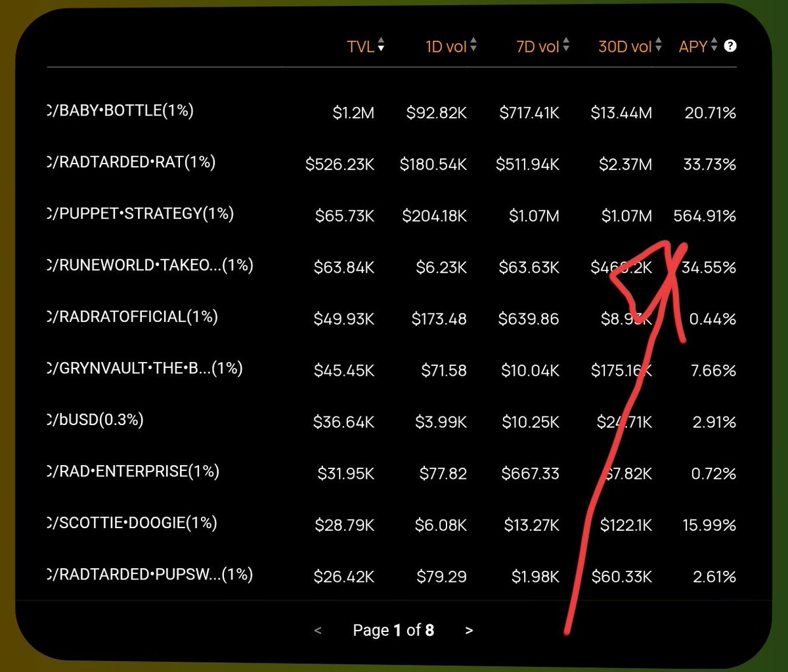Image resolution: width=788 pixels, height=672 pixels.
Task: Click the $79.29 1D volume cell
Action: pos(442,577)
